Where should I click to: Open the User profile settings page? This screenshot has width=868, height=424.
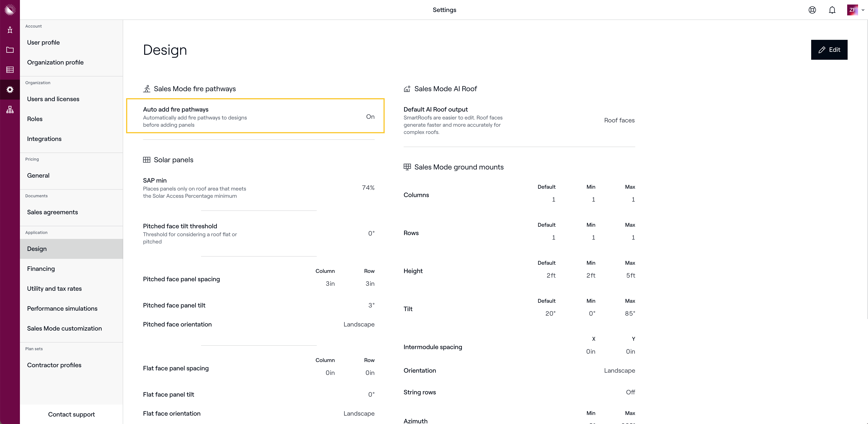click(43, 43)
